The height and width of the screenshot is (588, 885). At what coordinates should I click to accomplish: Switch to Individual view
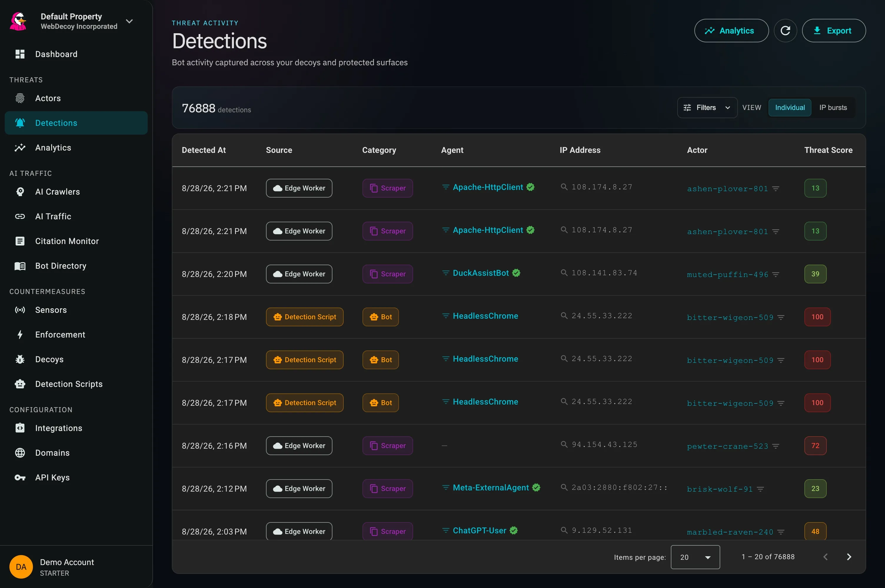(x=790, y=108)
